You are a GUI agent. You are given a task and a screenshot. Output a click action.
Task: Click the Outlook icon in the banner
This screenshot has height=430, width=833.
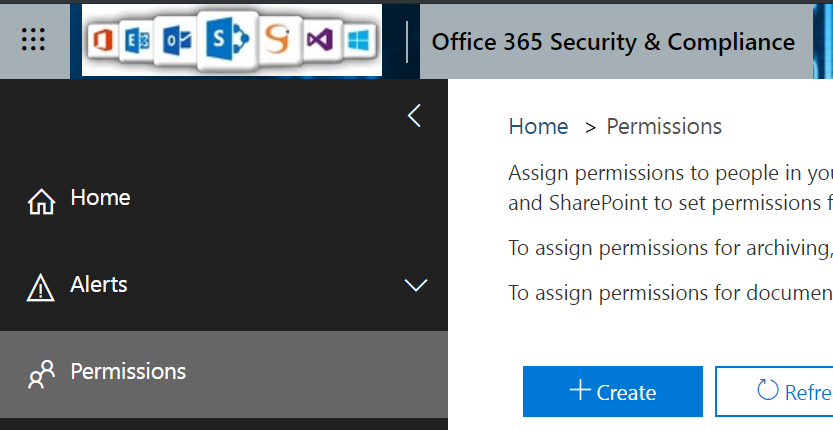coord(177,41)
